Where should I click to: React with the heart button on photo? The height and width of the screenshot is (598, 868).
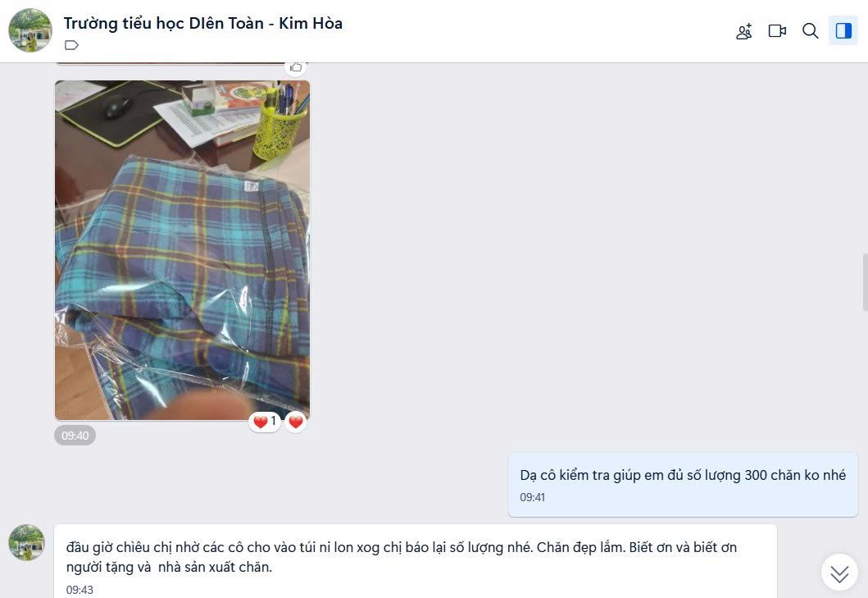click(296, 422)
